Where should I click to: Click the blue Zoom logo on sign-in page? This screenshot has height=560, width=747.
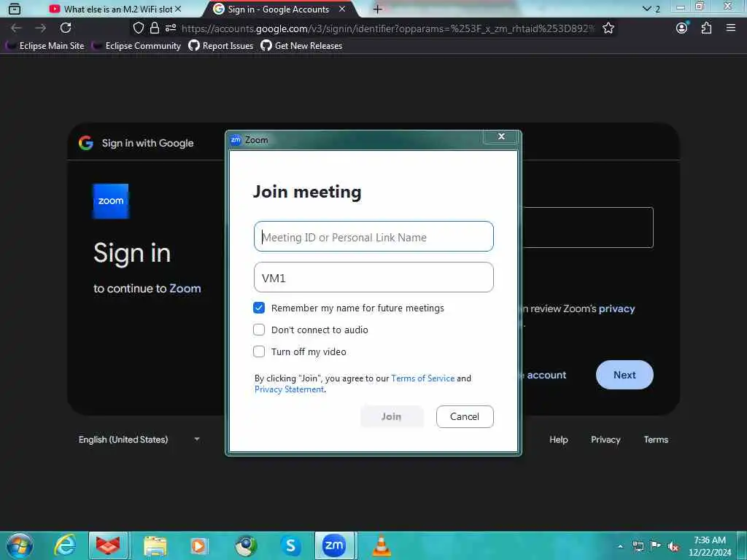111,201
